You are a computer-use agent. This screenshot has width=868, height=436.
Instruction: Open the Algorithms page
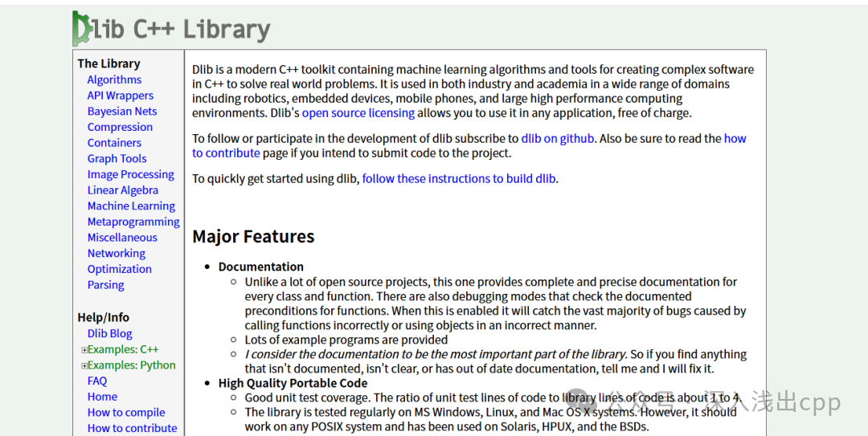[114, 79]
